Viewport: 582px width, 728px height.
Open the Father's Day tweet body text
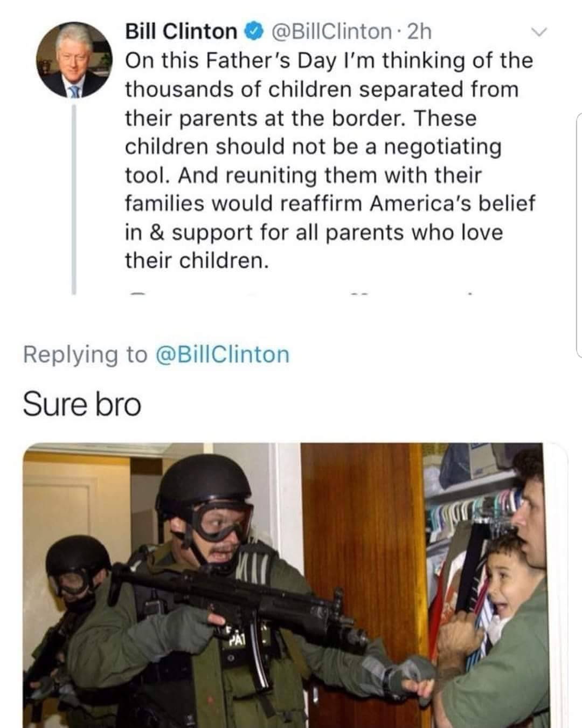point(330,160)
